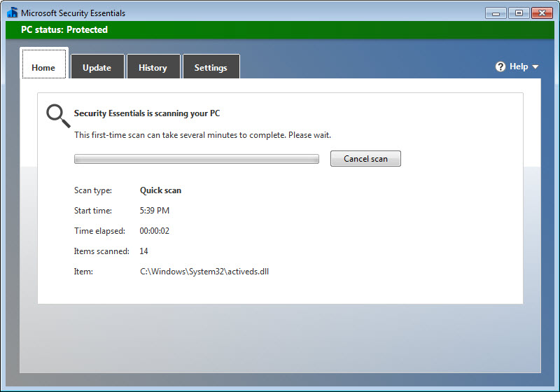Screen dimensions: 560x392
Task: Click 'Security Essentials is scanning your PC' heading
Action: pyautogui.click(x=147, y=113)
